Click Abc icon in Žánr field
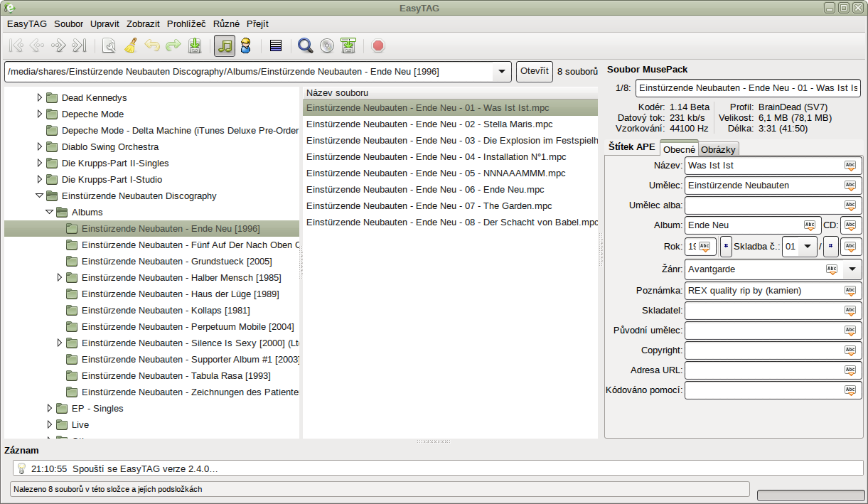Screen dimensions: 868x504 pyautogui.click(x=832, y=269)
